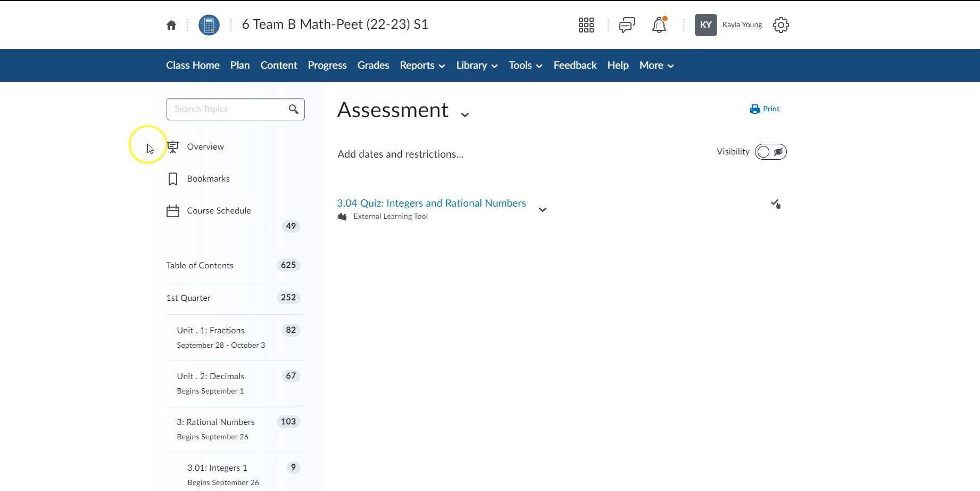
Task: Click the Print icon
Action: (x=755, y=109)
